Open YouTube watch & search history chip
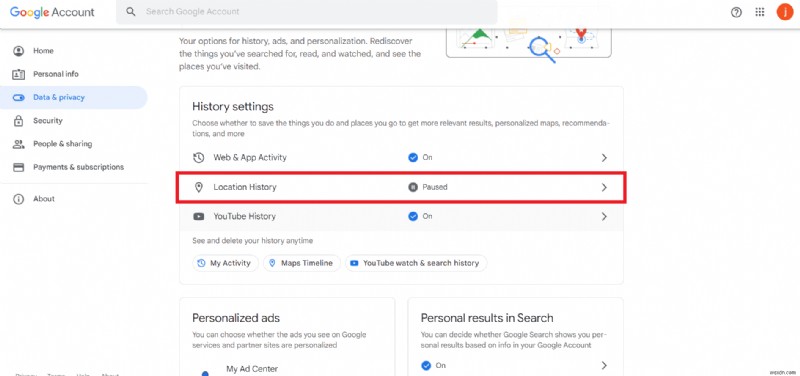 click(x=416, y=263)
